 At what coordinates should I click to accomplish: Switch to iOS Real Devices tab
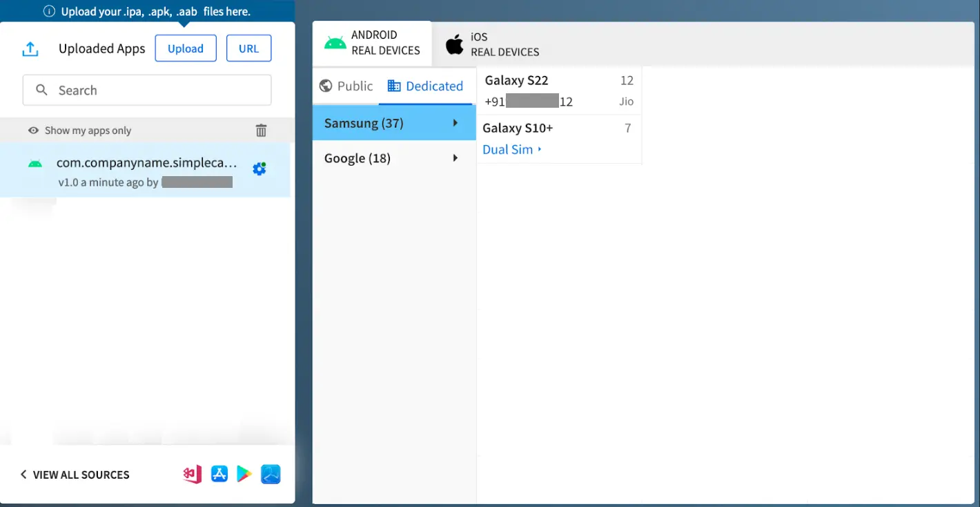click(x=493, y=45)
